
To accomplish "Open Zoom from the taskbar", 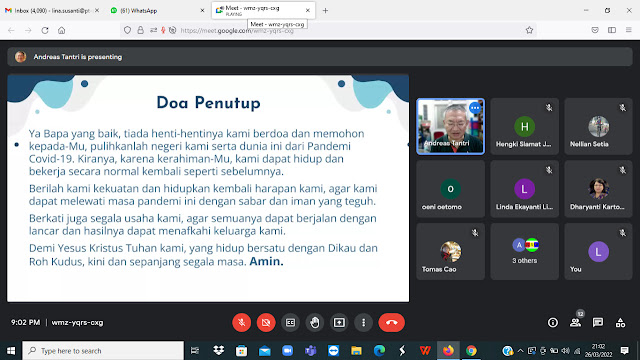I will 287,351.
